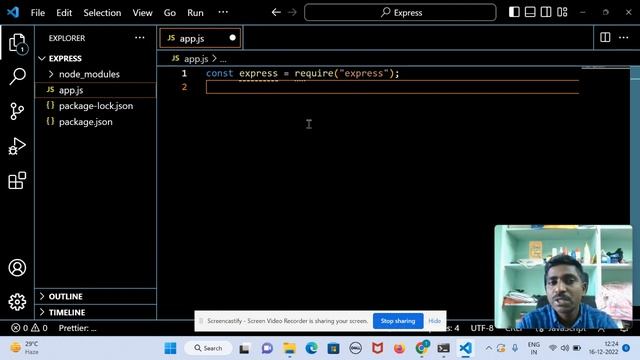Expand the TIMELINE section
The height and width of the screenshot is (360, 640).
96,312
